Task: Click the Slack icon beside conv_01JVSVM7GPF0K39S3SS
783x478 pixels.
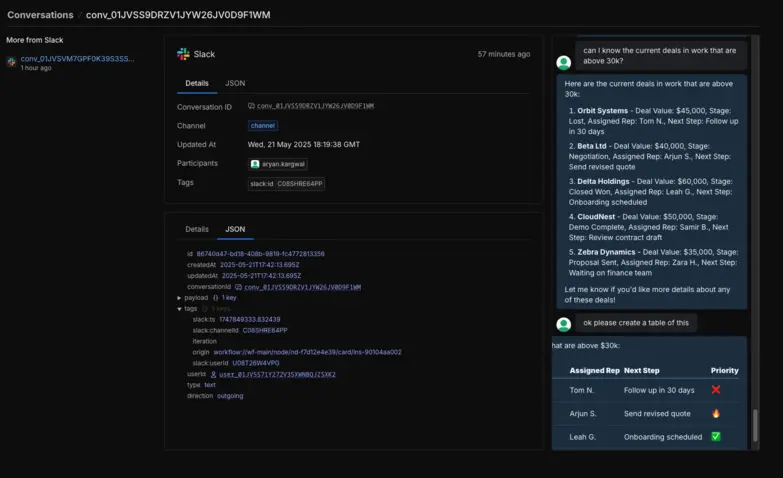Action: (11, 62)
